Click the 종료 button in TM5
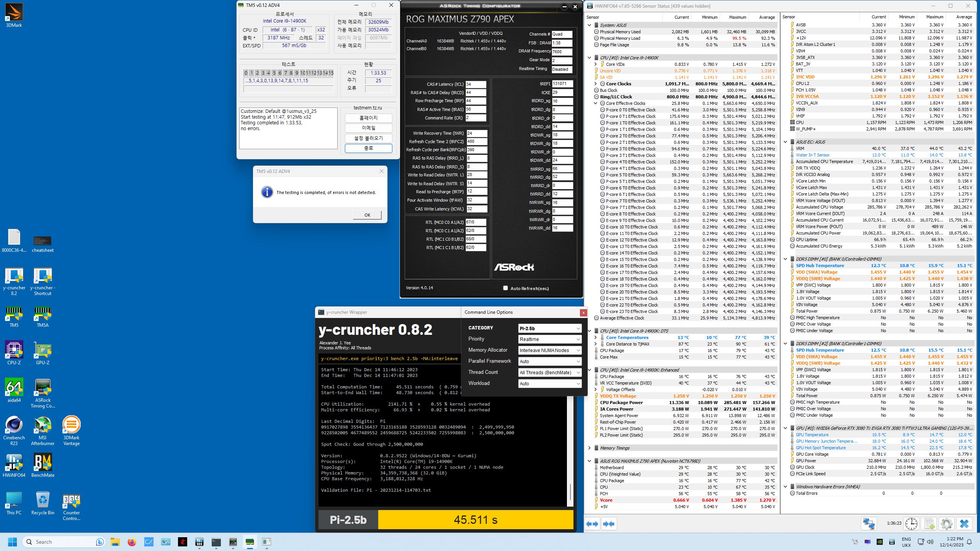Viewport: 980px width, 551px height. [x=368, y=148]
